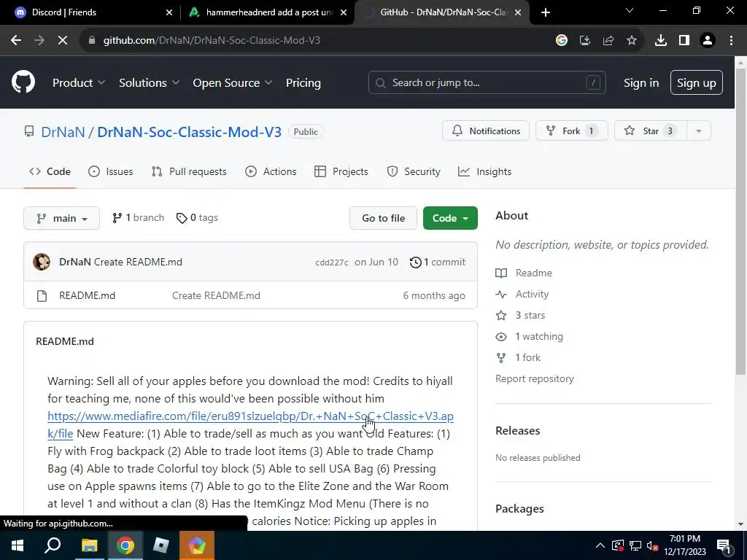
Task: Click the README.md file icon
Action: 42,296
